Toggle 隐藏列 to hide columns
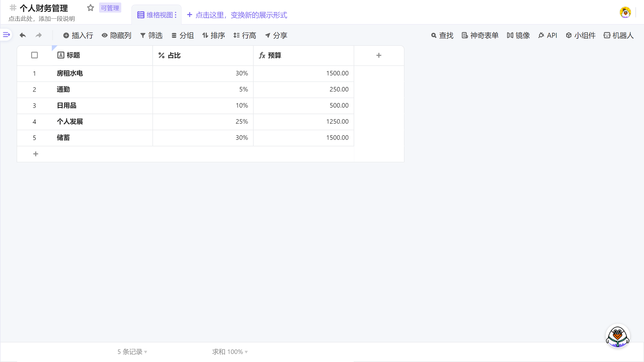 117,35
